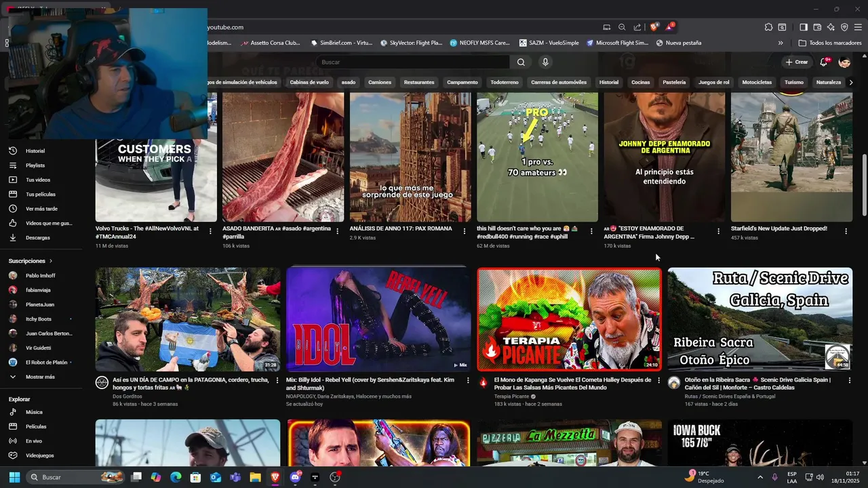The image size is (868, 488).
Task: Open the browser hamburger menu
Action: 858,27
